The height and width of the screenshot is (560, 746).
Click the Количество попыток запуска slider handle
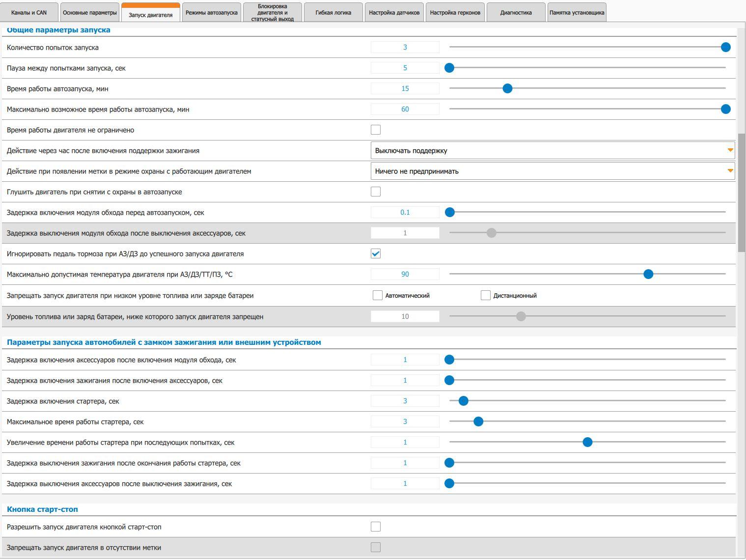[x=726, y=47]
